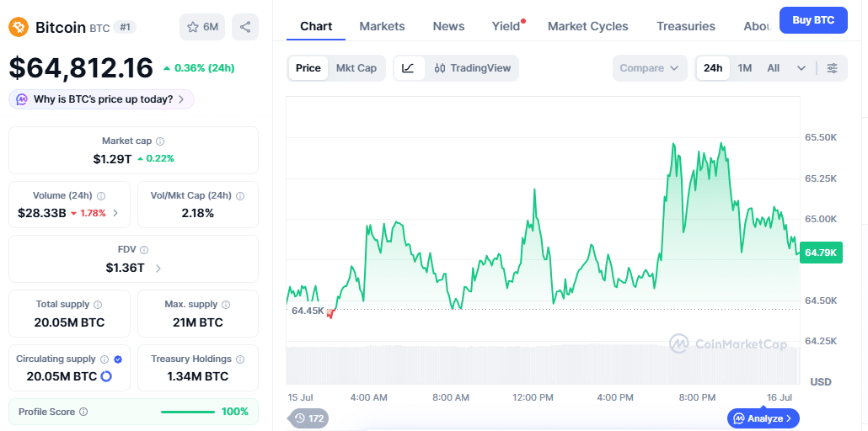Expand more time range options chevron
868x431 pixels.
(801, 68)
